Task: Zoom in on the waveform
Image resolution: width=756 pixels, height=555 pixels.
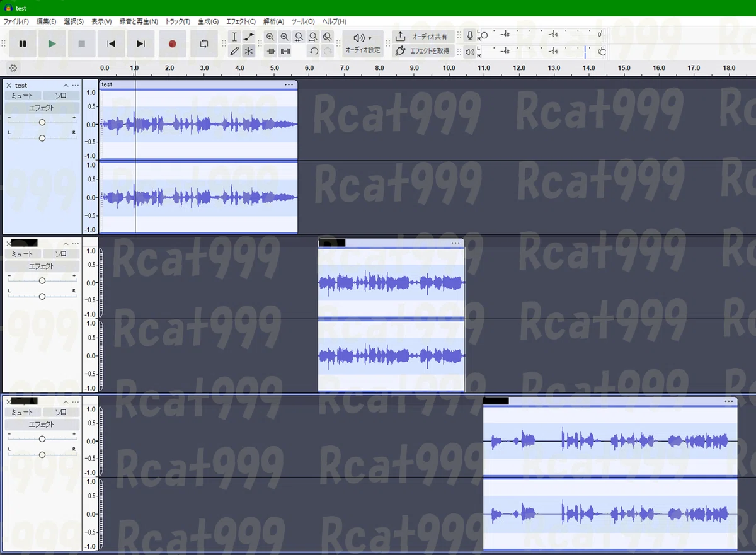Action: pyautogui.click(x=270, y=37)
